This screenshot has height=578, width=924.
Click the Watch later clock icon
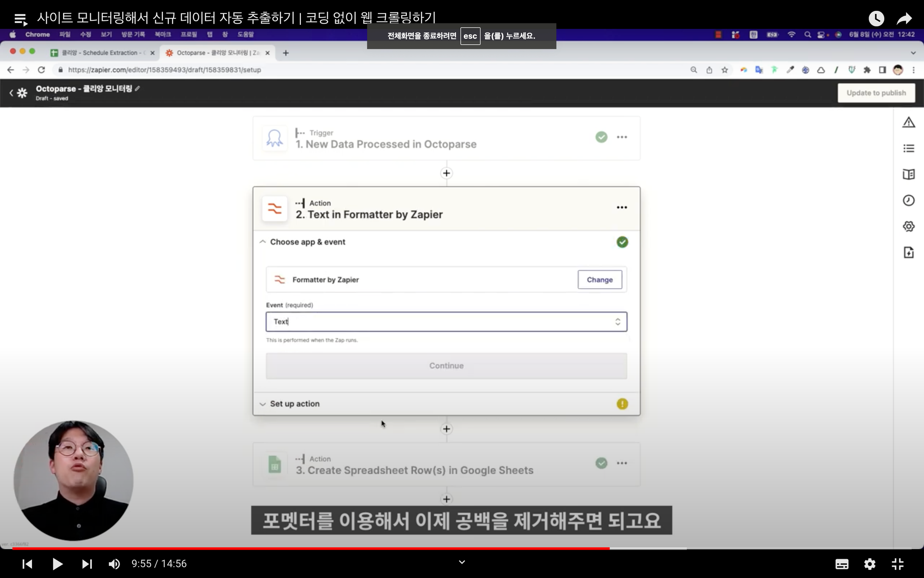876,19
